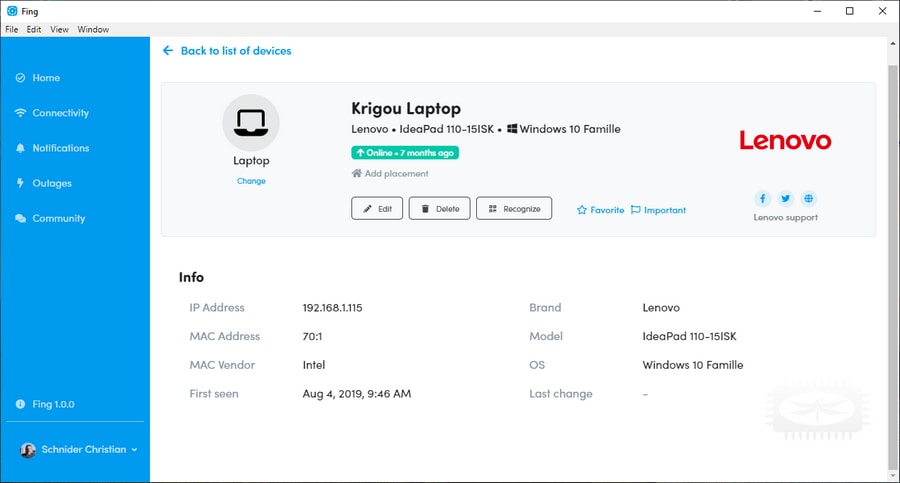The image size is (900, 483).
Task: Go to Outages section label
Action: pyautogui.click(x=52, y=183)
